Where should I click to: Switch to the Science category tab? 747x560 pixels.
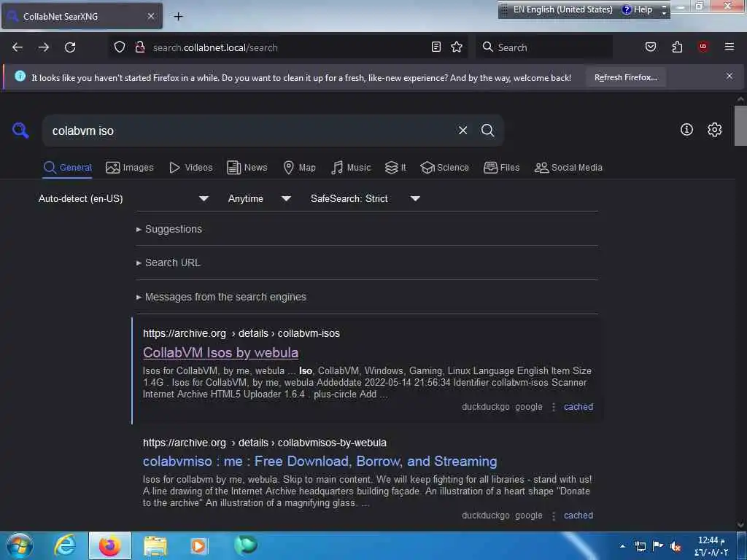click(444, 168)
